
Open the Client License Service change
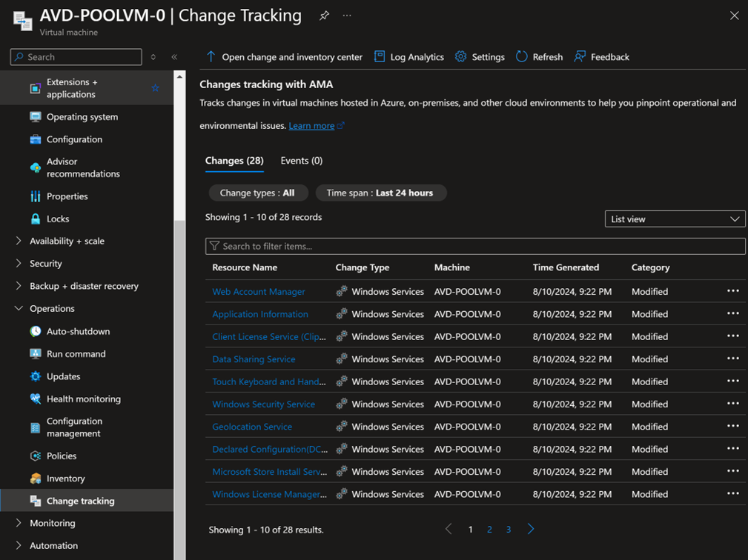click(x=269, y=336)
